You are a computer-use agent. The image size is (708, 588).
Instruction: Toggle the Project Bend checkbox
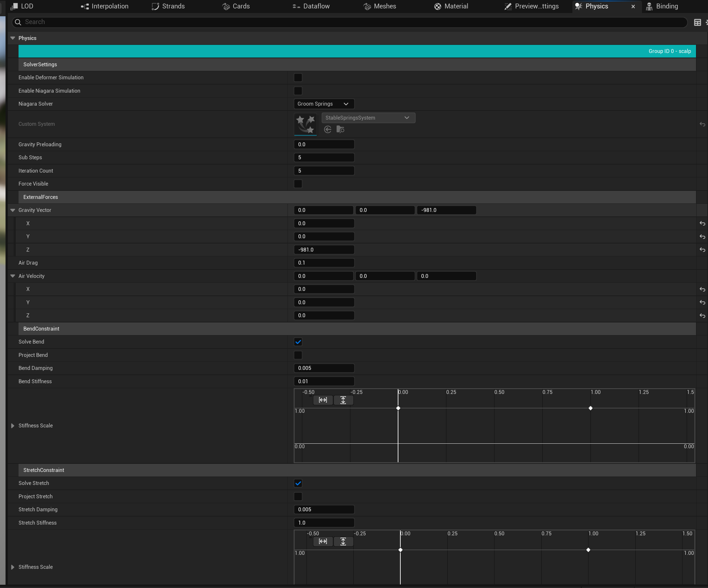point(298,355)
